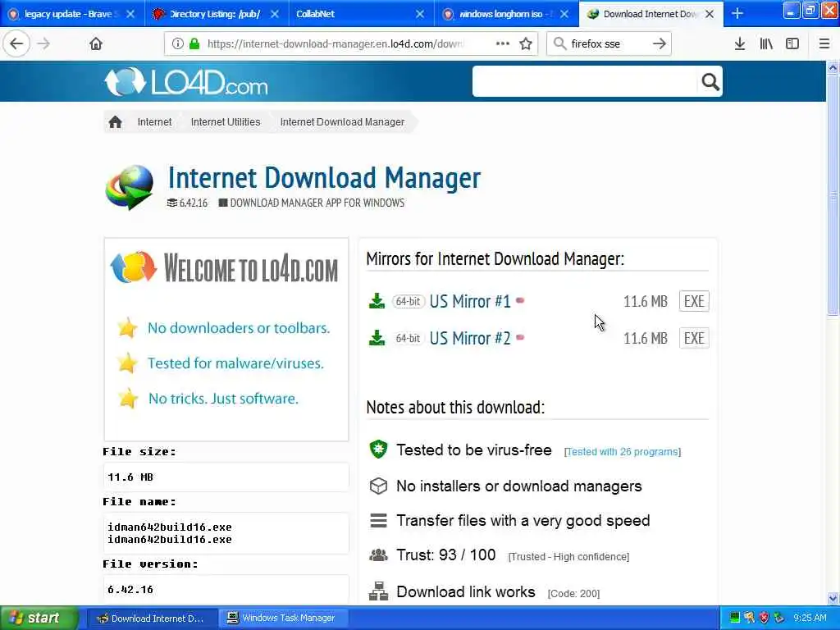Select Download Internet D... taskbar button
The height and width of the screenshot is (630, 840).
(152, 619)
